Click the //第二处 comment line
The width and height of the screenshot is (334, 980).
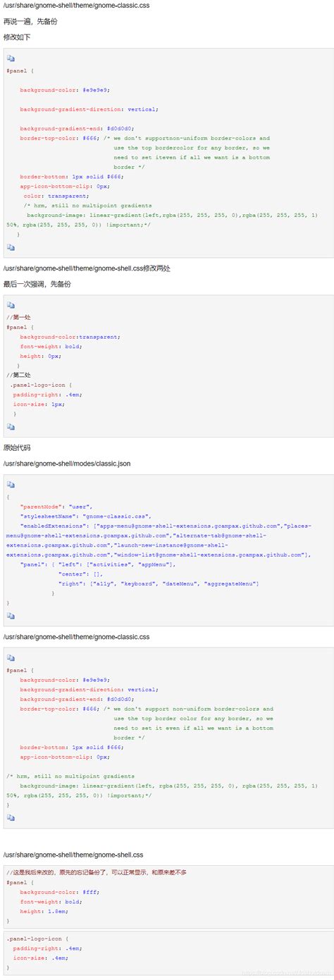tap(18, 375)
